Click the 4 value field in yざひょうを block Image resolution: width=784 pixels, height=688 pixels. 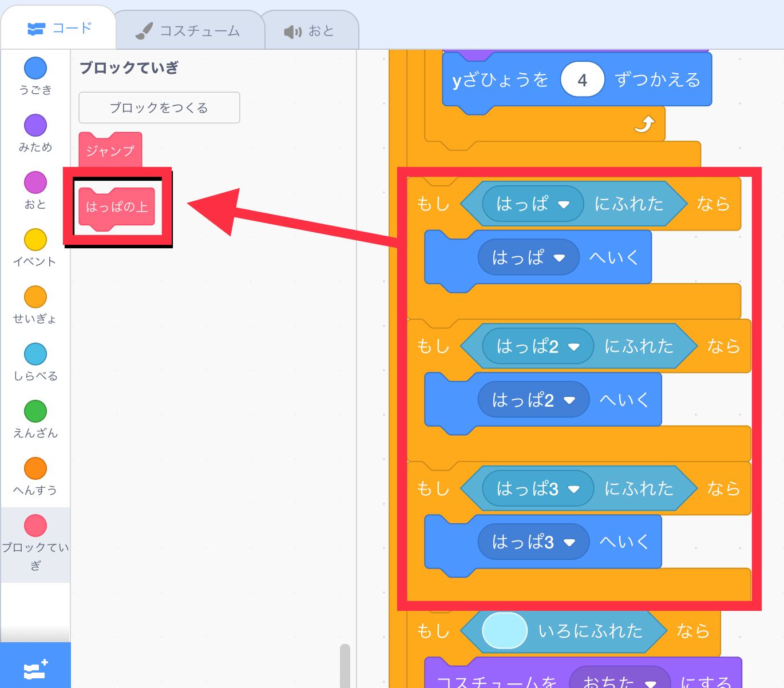coord(582,79)
